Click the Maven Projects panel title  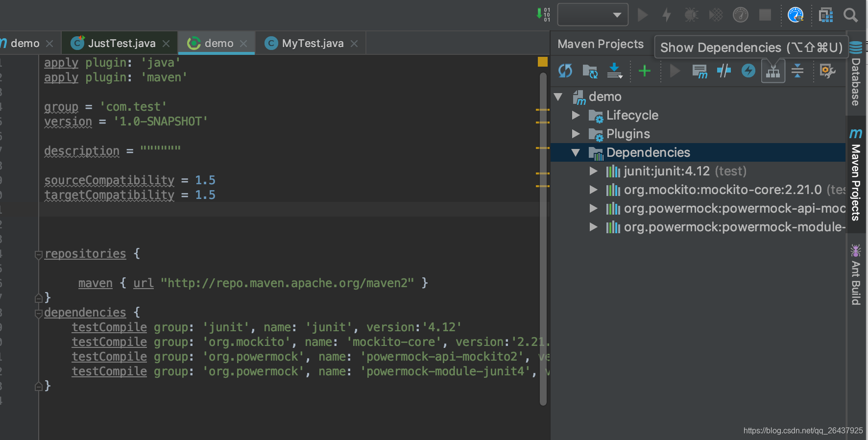point(601,44)
